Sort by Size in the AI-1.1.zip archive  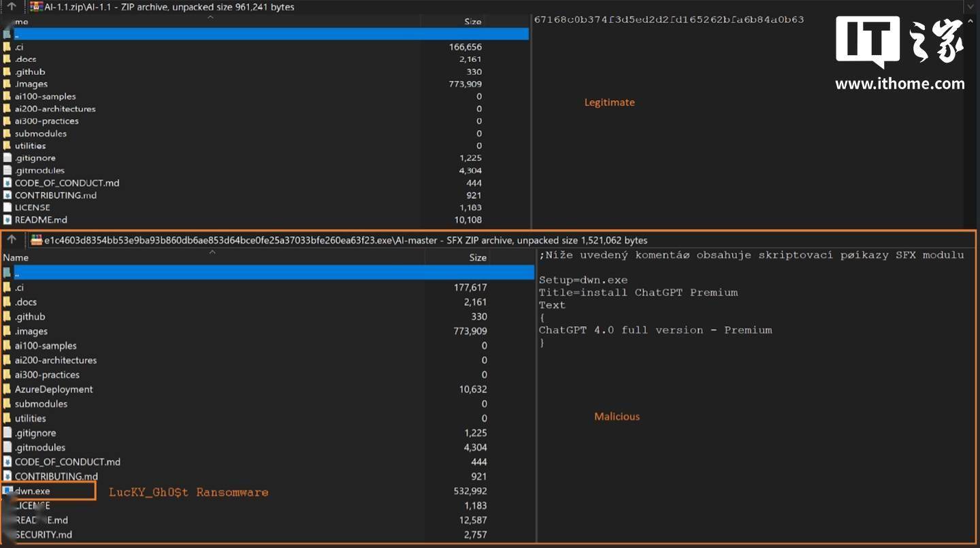click(473, 22)
